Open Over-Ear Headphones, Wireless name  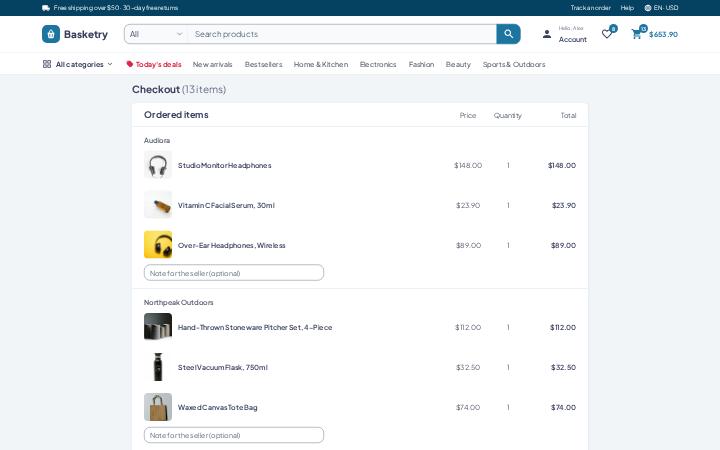(231, 245)
